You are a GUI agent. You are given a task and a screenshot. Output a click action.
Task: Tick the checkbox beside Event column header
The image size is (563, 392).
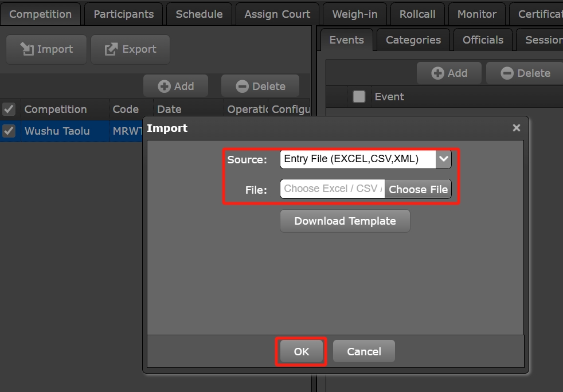pos(359,97)
